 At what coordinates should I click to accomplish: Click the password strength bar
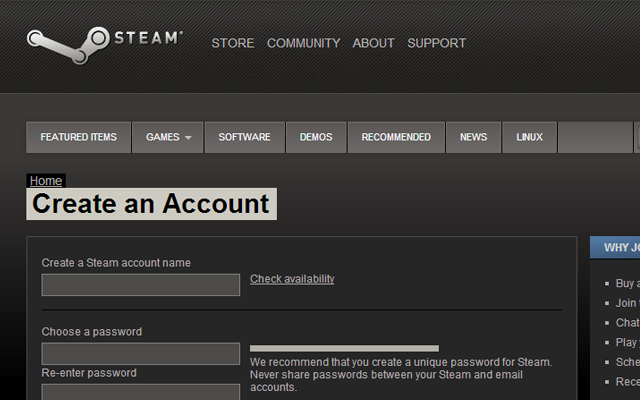pos(344,348)
